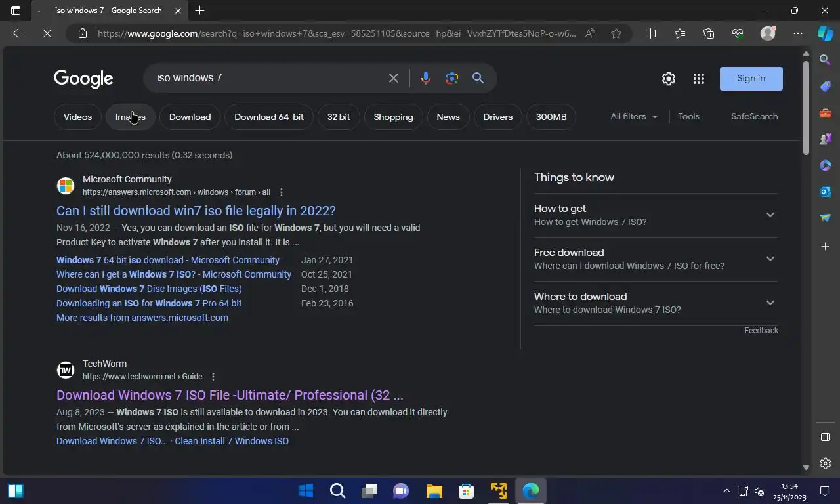The width and height of the screenshot is (840, 504).
Task: Open Browser essentials heart icon
Action: point(738,33)
